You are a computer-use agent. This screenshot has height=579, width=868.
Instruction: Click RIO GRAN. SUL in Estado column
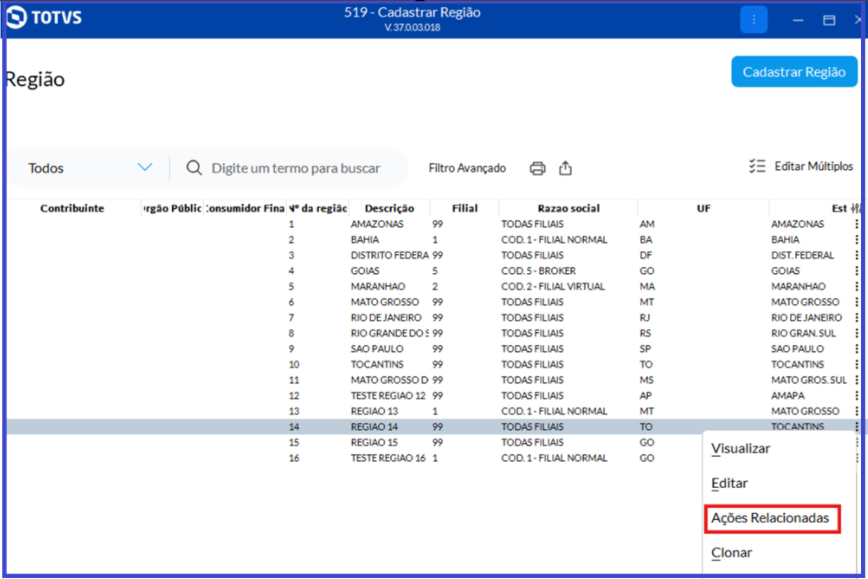pyautogui.click(x=803, y=333)
